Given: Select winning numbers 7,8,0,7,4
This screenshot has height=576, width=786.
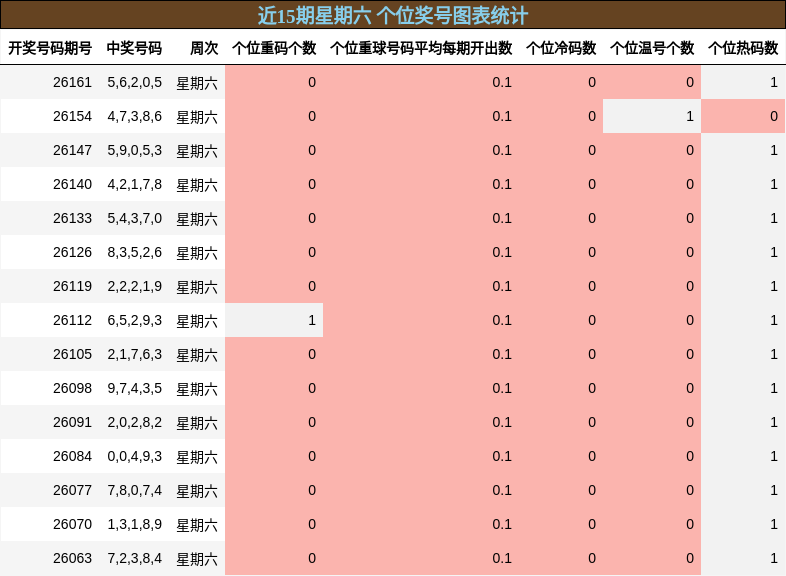Looking at the screenshot, I should (x=134, y=490).
